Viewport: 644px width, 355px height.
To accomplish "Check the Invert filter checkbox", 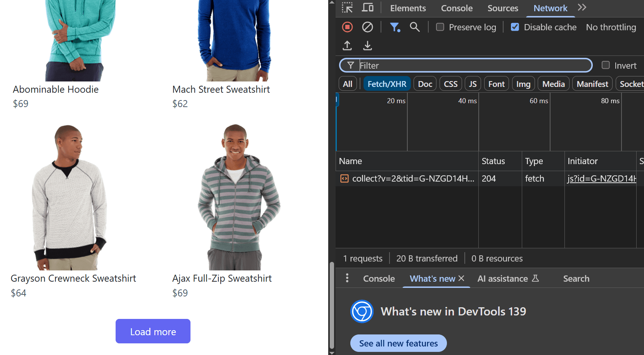I will tap(606, 65).
